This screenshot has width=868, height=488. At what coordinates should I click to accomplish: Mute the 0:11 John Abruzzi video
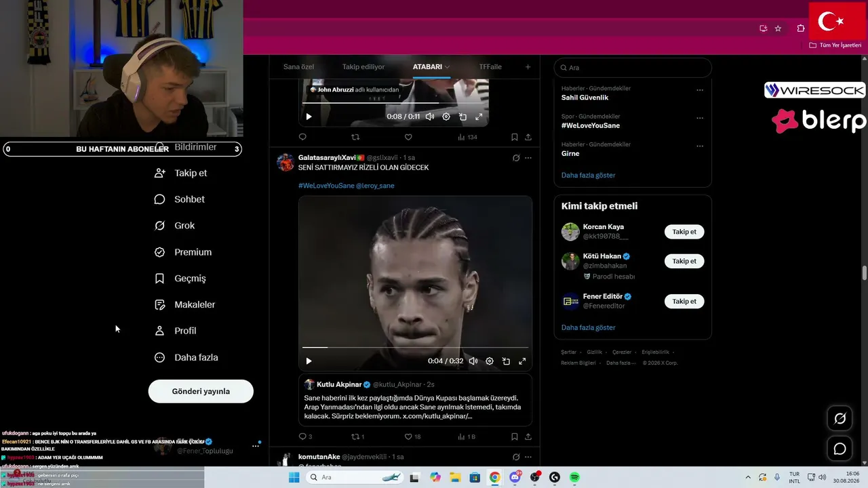(x=430, y=117)
